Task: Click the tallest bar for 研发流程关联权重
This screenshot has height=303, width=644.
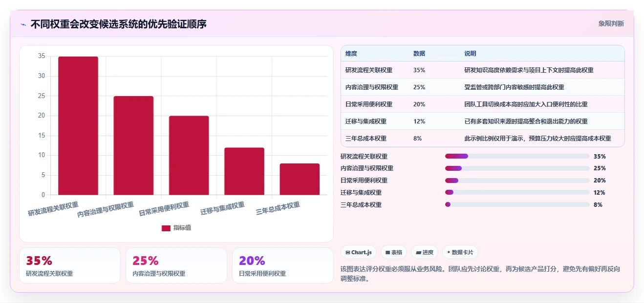Action: [x=78, y=126]
